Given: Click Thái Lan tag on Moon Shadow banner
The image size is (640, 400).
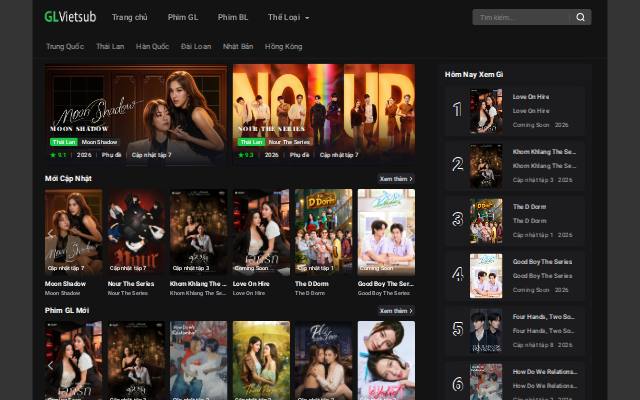Looking at the screenshot, I should (x=64, y=142).
